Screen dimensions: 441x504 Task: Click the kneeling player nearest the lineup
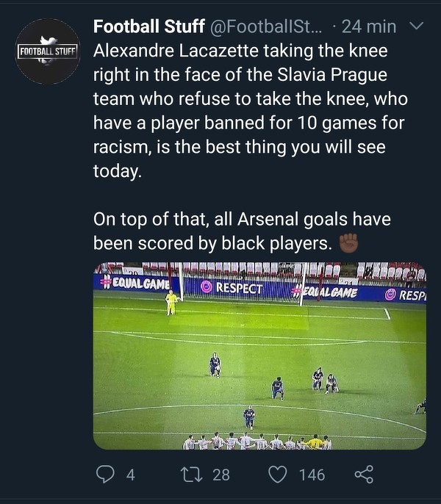[249, 417]
